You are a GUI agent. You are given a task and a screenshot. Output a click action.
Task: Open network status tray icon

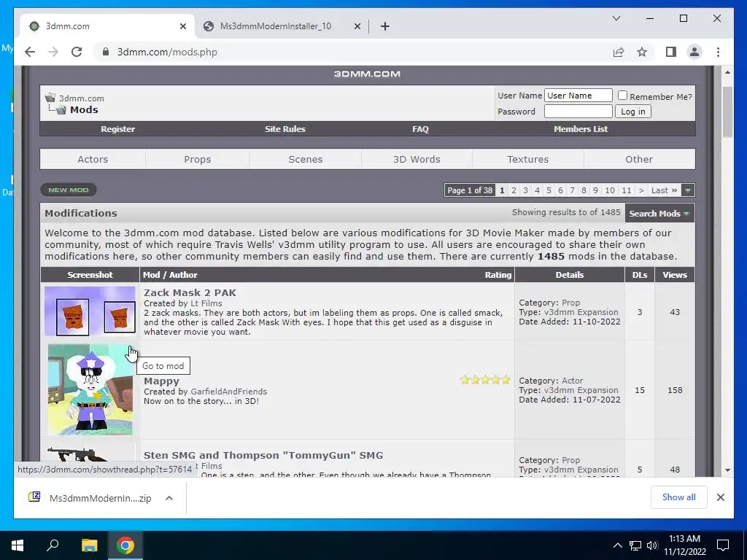[x=635, y=545]
